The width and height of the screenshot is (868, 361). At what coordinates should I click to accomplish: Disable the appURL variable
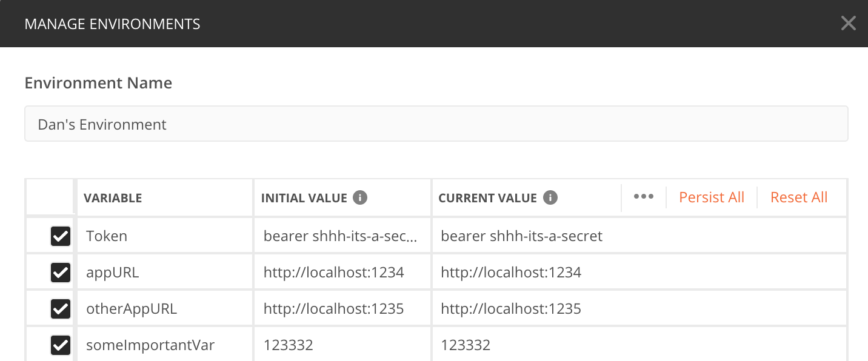[60, 272]
